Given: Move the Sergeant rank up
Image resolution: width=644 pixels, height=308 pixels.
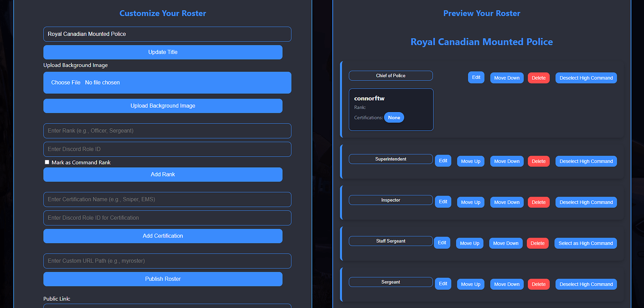Looking at the screenshot, I should click(470, 284).
